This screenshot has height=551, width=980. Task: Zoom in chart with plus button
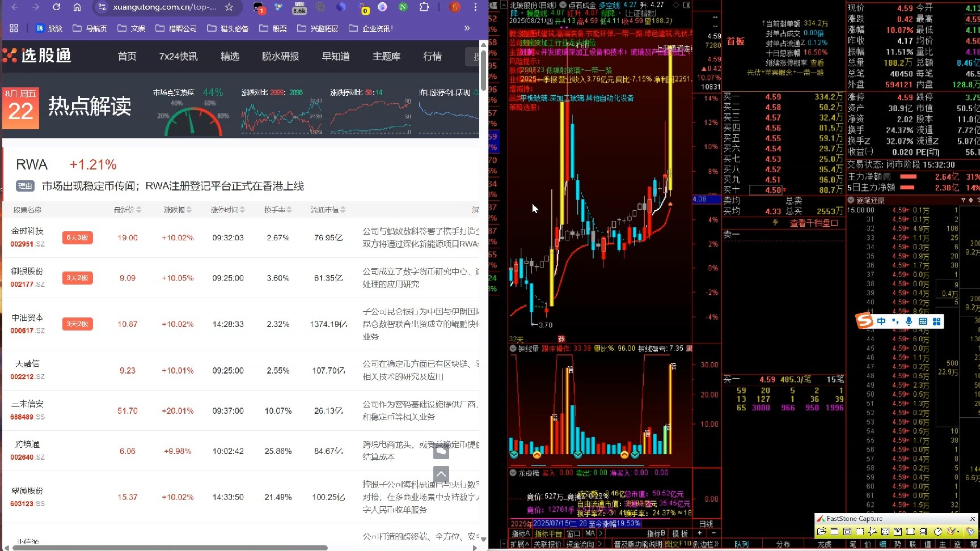pos(699,533)
